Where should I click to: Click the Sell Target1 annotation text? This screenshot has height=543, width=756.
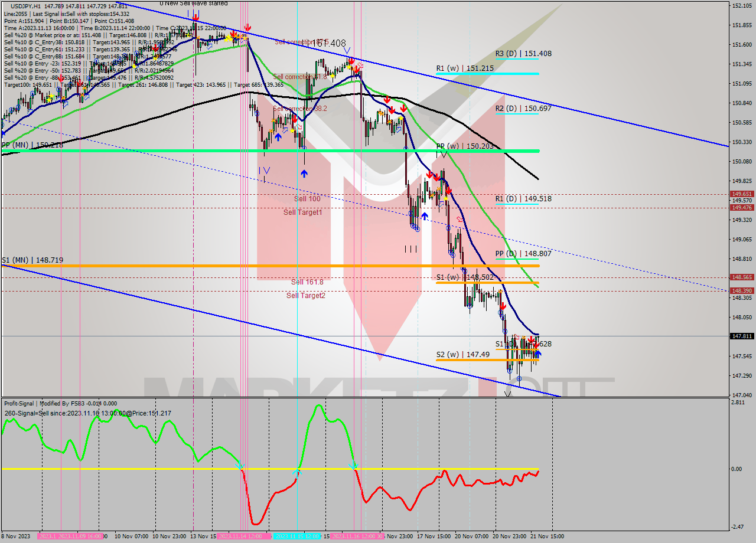pos(303,212)
